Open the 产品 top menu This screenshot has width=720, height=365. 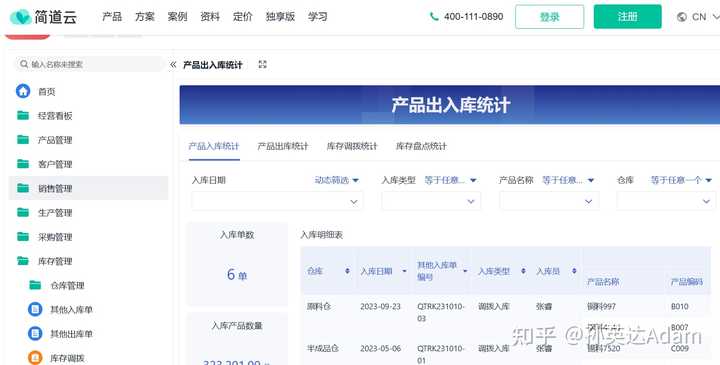point(112,17)
